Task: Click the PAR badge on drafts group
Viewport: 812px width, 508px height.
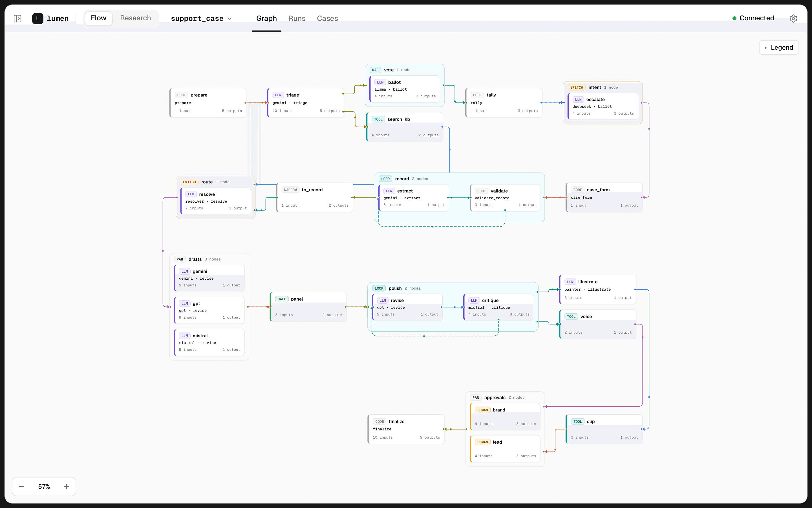Action: [180, 259]
